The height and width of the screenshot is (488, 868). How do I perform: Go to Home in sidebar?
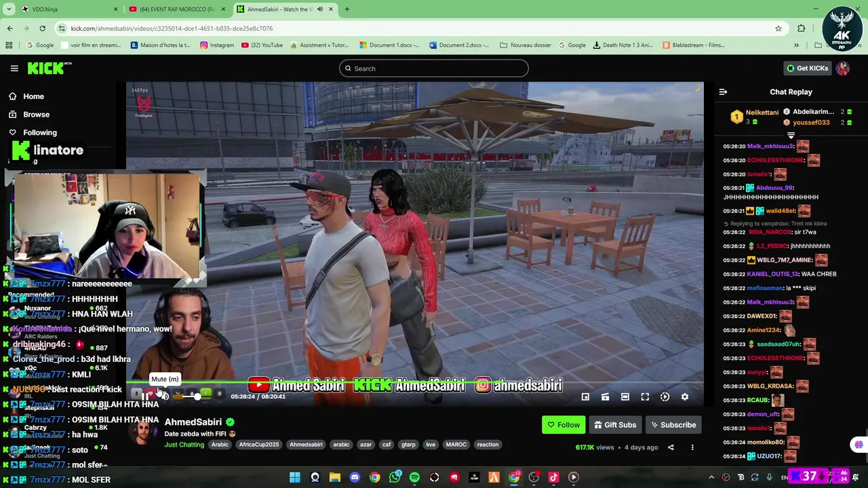pyautogui.click(x=33, y=96)
